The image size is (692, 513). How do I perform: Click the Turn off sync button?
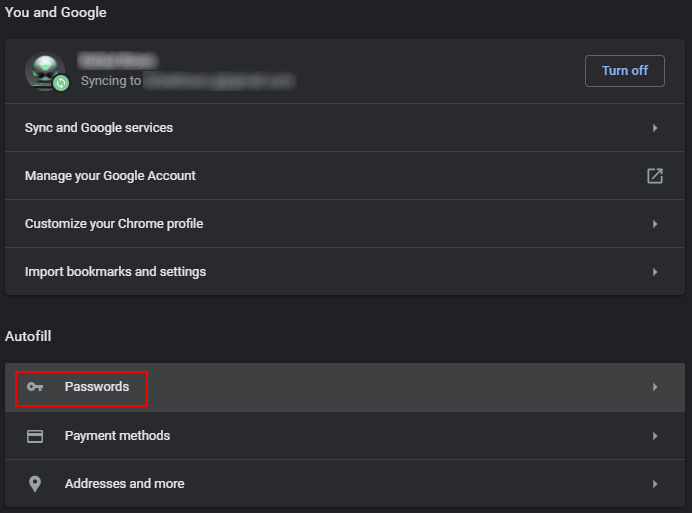tap(624, 71)
